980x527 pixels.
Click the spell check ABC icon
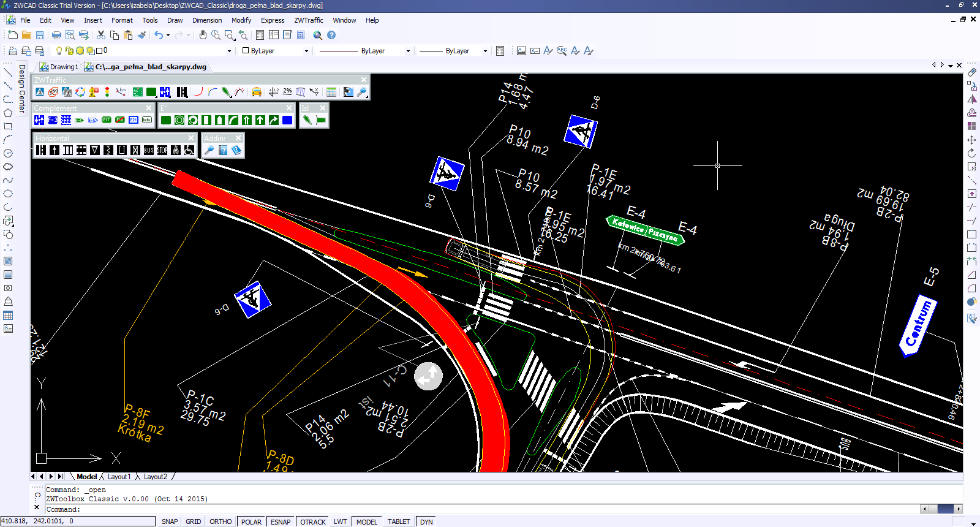(562, 51)
